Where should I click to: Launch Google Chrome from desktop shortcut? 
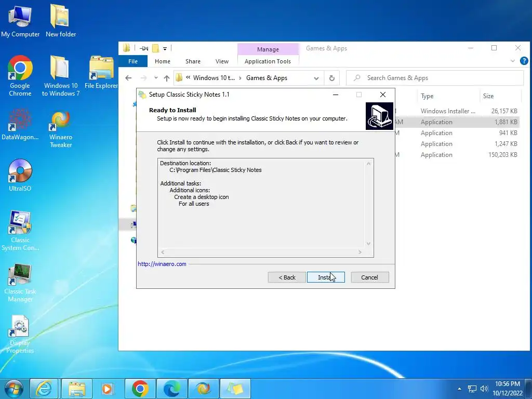pos(20,76)
